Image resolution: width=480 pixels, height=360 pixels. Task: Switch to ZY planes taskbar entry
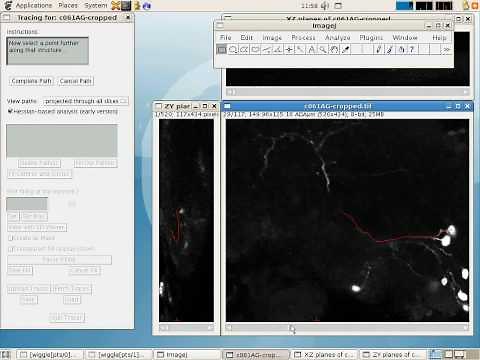pyautogui.click(x=393, y=355)
